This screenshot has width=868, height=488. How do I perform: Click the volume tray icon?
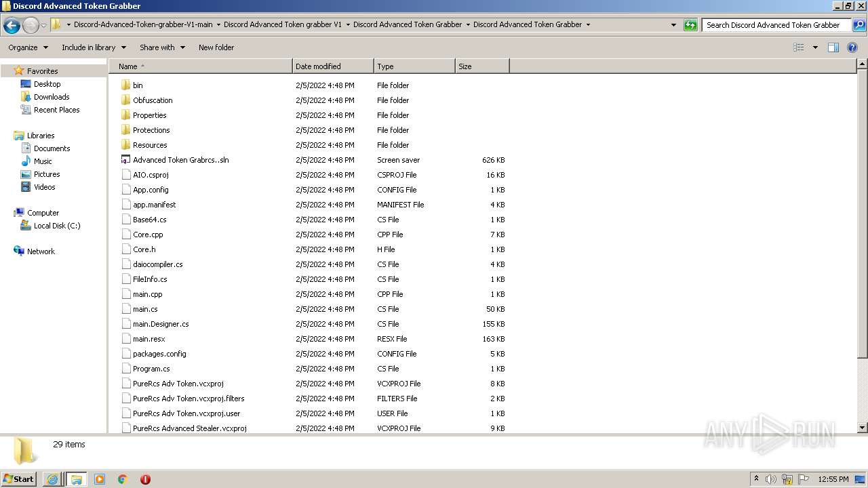pyautogui.click(x=772, y=479)
